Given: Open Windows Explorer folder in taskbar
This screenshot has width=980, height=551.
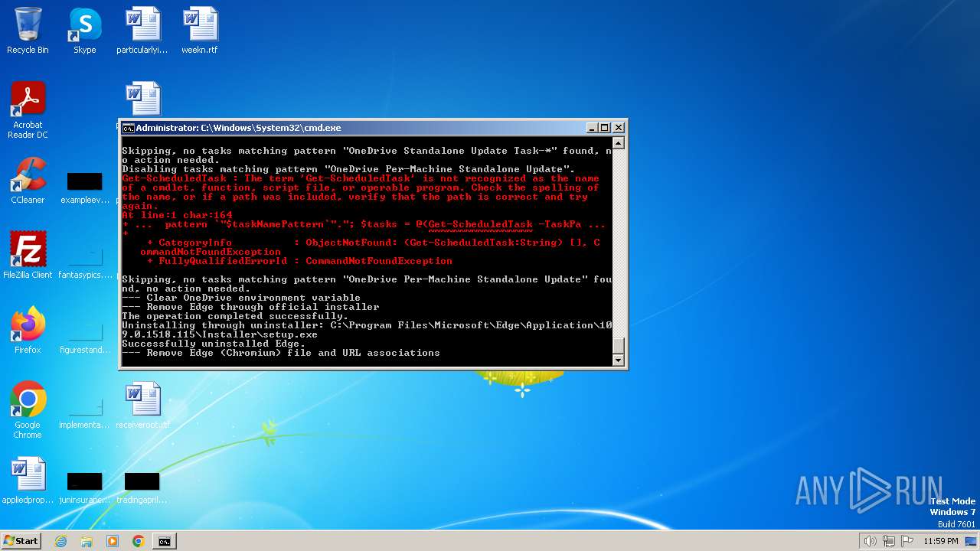Looking at the screenshot, I should point(87,541).
